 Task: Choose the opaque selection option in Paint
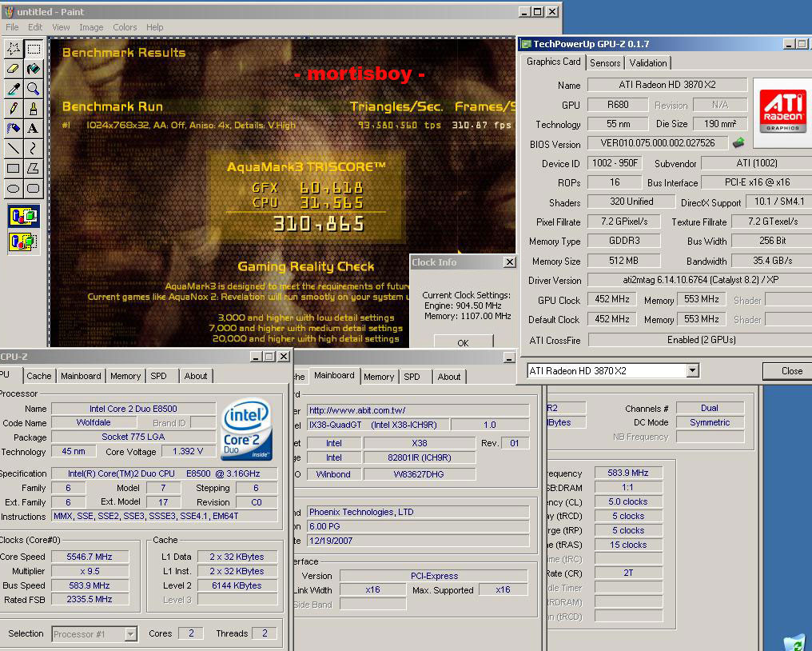coord(24,217)
